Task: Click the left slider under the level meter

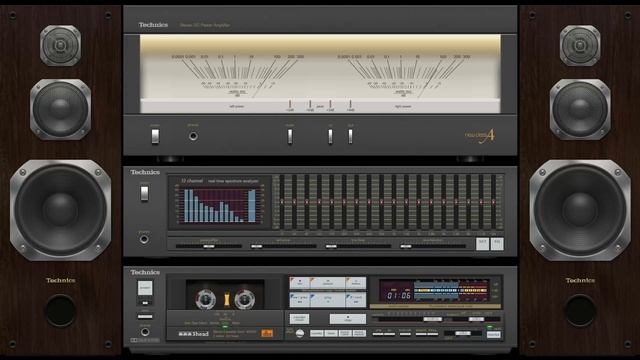Action: click(432, 319)
